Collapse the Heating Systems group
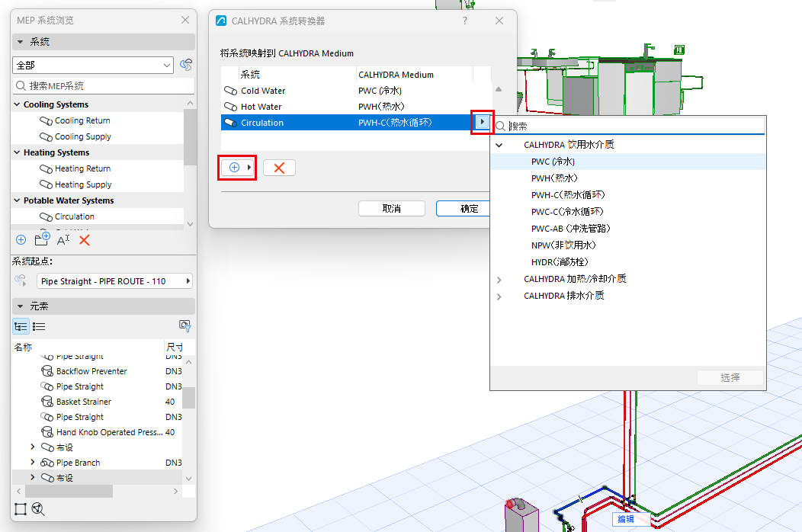Screen dimensions: 802x532 (x=17, y=152)
